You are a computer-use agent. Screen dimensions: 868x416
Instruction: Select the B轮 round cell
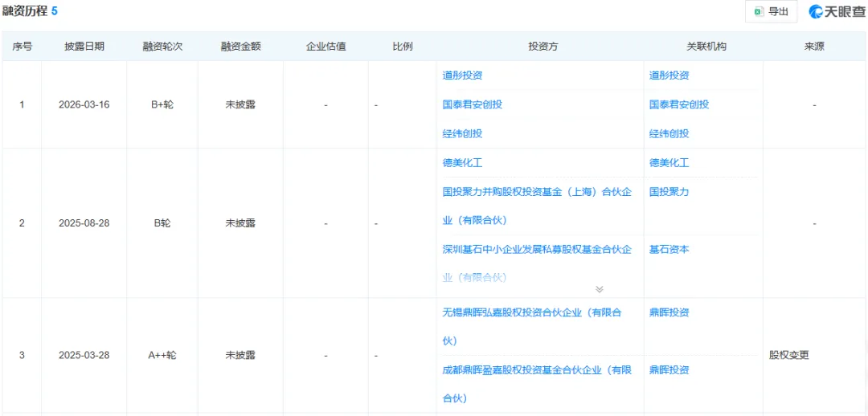(x=162, y=223)
